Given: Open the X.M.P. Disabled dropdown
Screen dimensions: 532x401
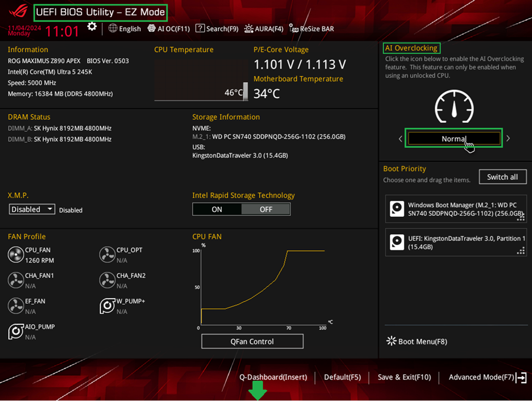Looking at the screenshot, I should tap(32, 209).
